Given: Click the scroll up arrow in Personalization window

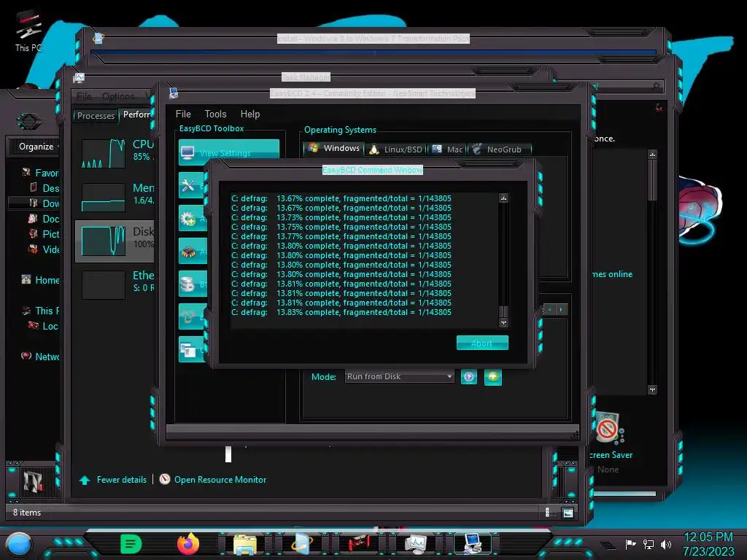Looking at the screenshot, I should click(x=652, y=155).
